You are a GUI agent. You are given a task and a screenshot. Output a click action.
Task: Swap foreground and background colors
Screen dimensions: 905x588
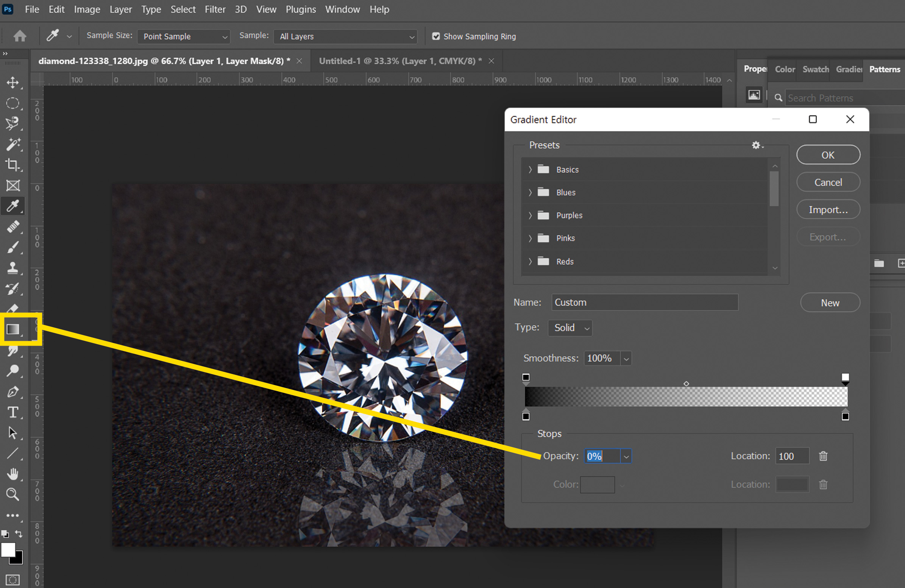pyautogui.click(x=18, y=534)
